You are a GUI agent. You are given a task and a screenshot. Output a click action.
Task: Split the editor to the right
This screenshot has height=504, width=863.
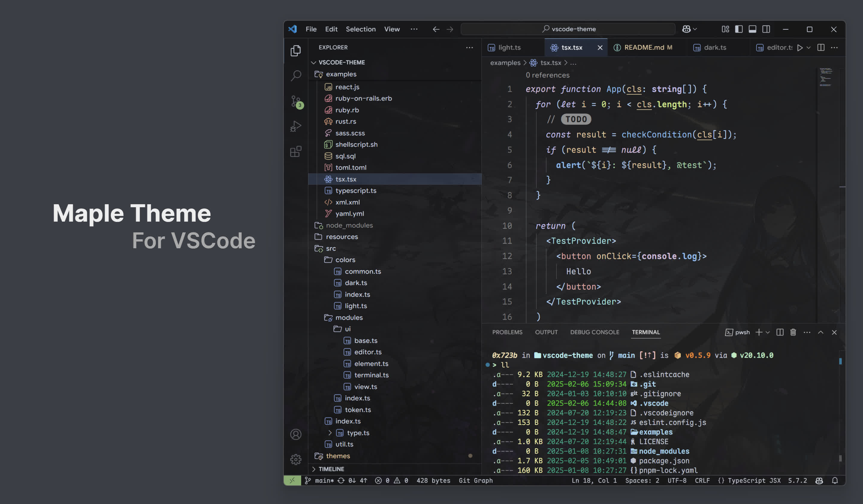pos(821,48)
